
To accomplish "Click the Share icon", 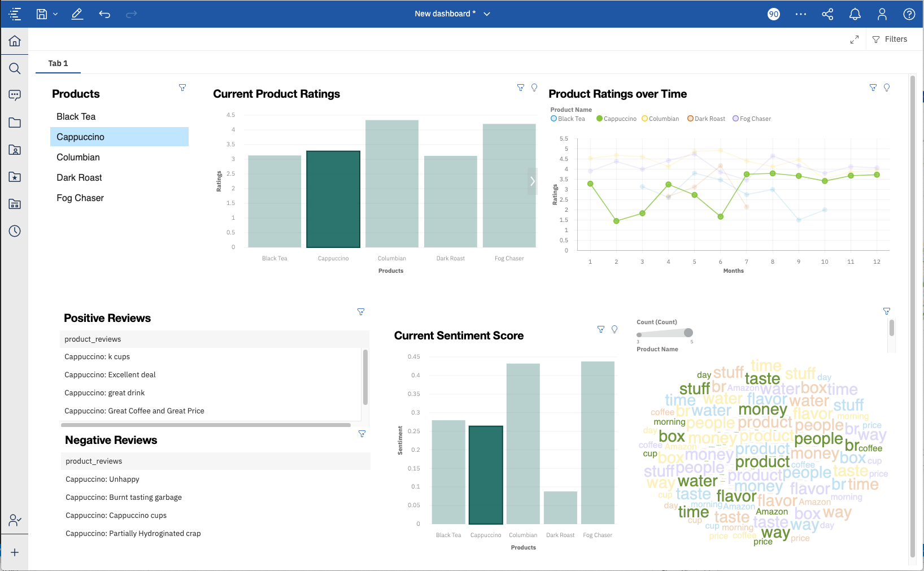I will (828, 14).
